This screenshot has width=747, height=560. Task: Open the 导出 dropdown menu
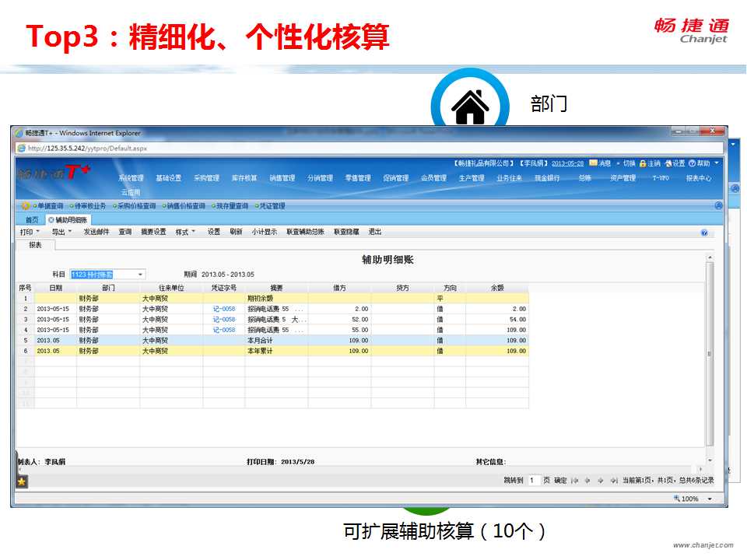point(61,232)
